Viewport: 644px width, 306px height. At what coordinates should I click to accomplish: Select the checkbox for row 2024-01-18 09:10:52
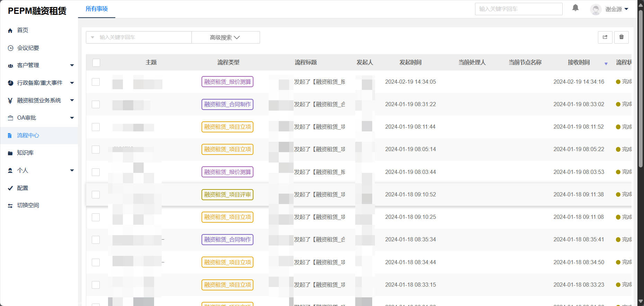96,195
